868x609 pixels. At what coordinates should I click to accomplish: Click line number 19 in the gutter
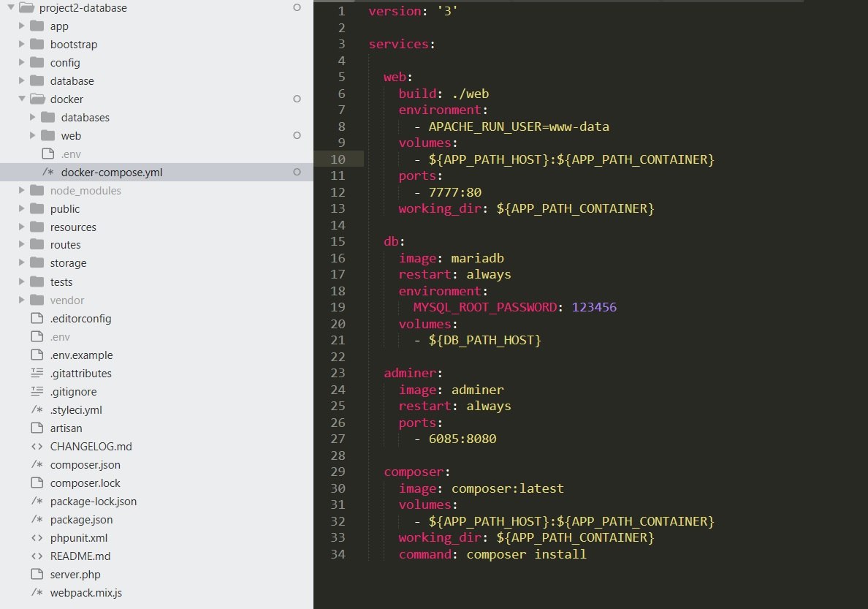click(x=338, y=308)
